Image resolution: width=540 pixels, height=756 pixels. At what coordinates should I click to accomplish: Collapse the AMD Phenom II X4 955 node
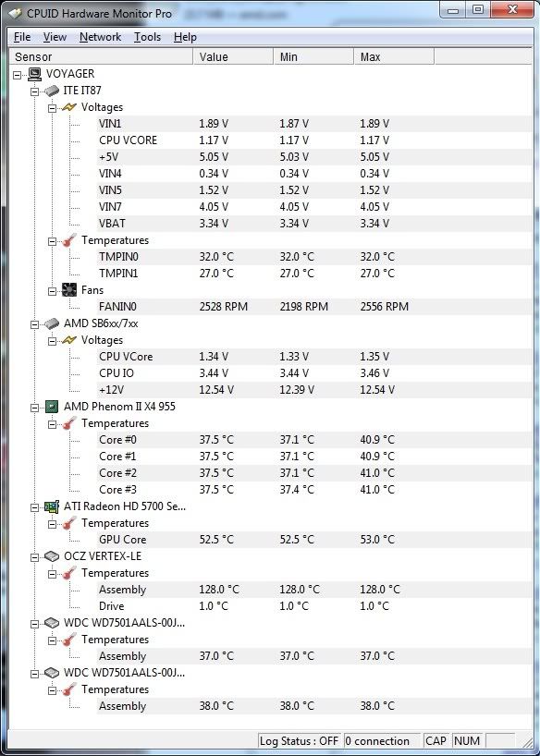[x=35, y=408]
